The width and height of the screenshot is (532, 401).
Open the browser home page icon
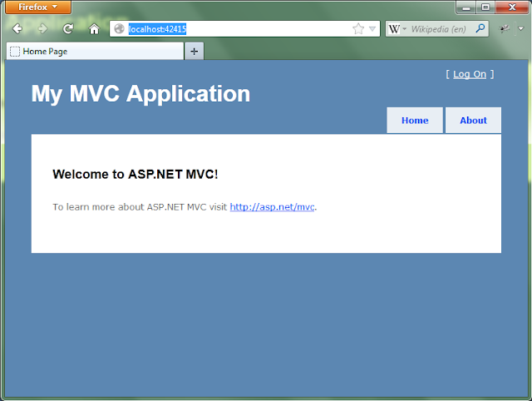click(x=94, y=29)
